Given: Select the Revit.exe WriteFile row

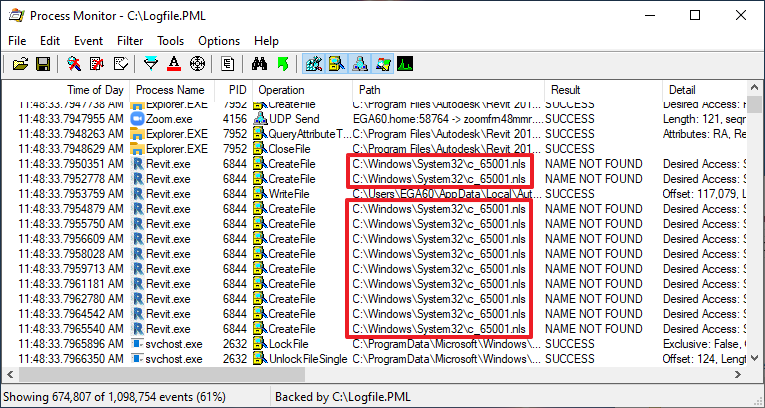Looking at the screenshot, I should [x=375, y=194].
